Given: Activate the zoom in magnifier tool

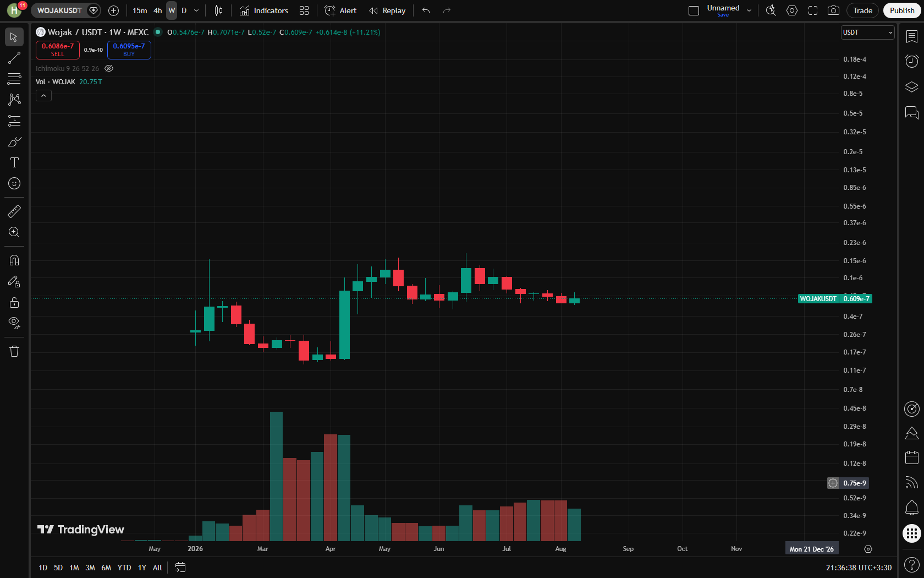Looking at the screenshot, I should coord(14,232).
